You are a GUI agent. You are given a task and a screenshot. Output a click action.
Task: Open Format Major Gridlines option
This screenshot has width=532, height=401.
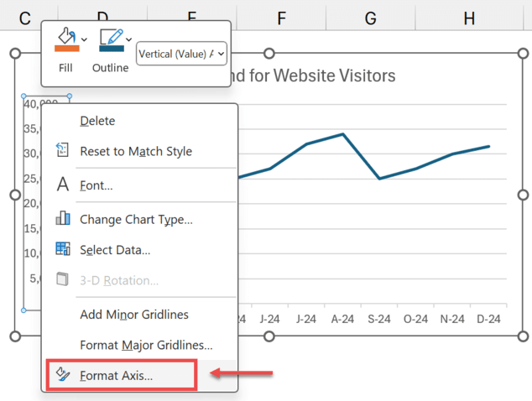[x=145, y=345]
